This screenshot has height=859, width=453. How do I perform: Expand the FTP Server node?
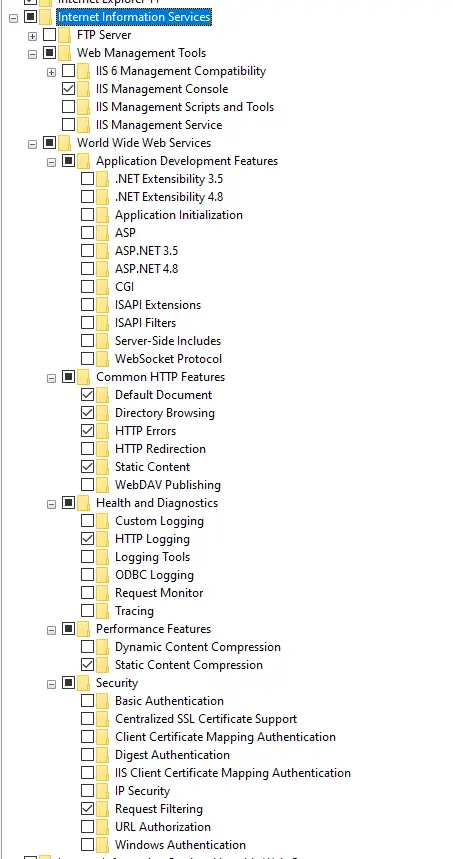(32, 36)
